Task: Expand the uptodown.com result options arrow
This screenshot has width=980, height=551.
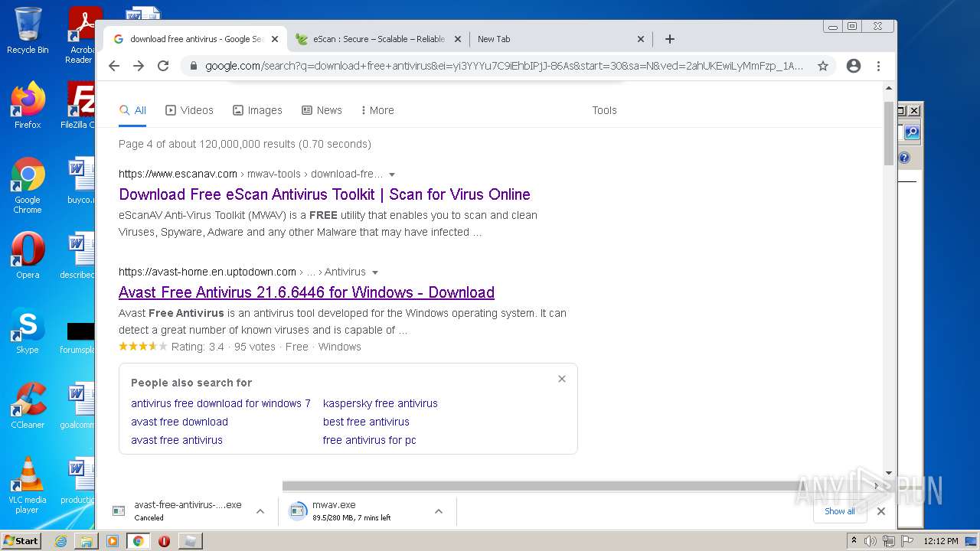Action: [x=375, y=272]
